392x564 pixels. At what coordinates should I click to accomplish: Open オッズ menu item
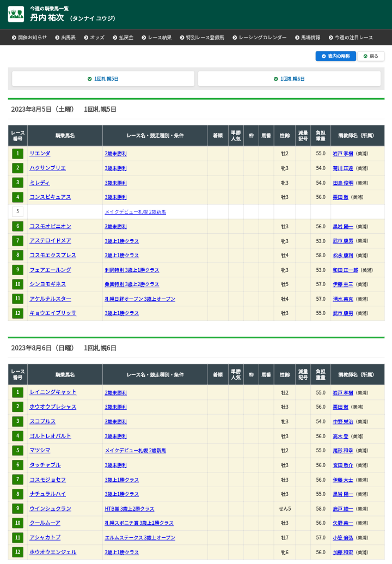94,38
